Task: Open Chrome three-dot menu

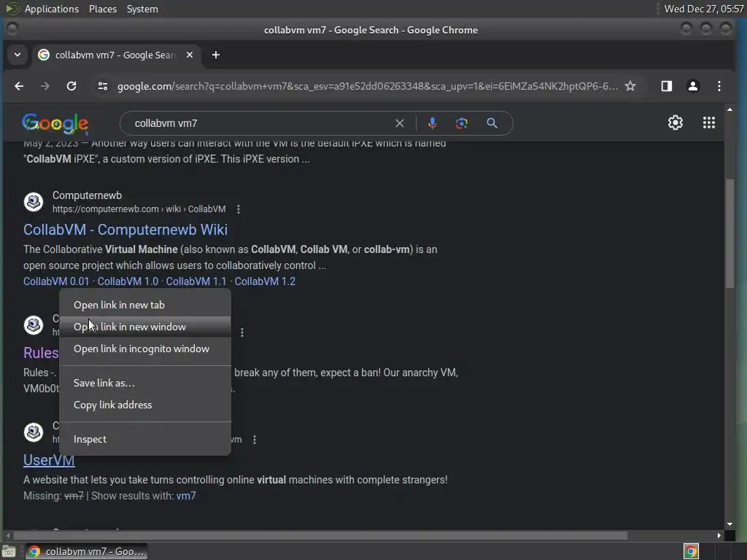Action: (719, 86)
